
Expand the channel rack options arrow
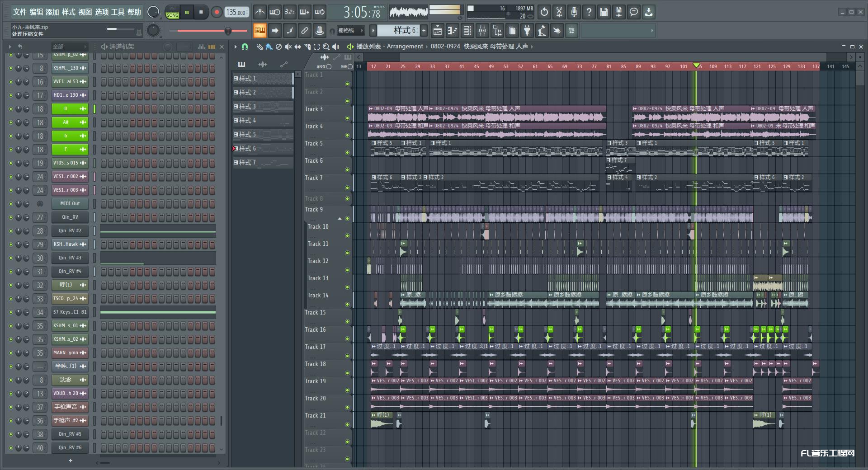[x=10, y=47]
